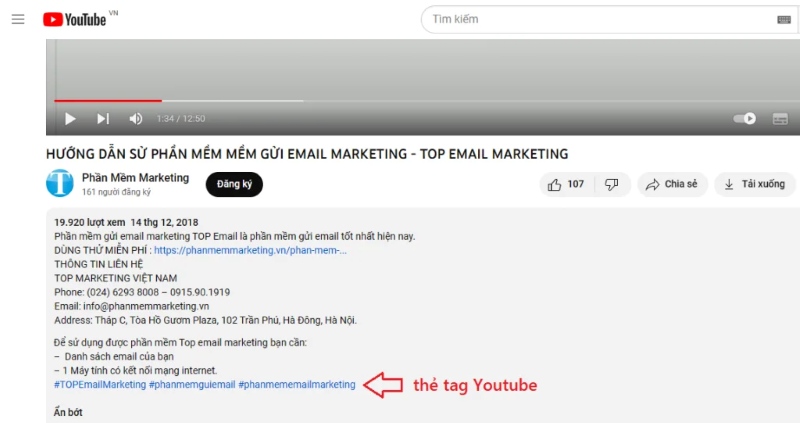Click the 161 người đăng ký text
This screenshot has height=423, width=800.
116,192
